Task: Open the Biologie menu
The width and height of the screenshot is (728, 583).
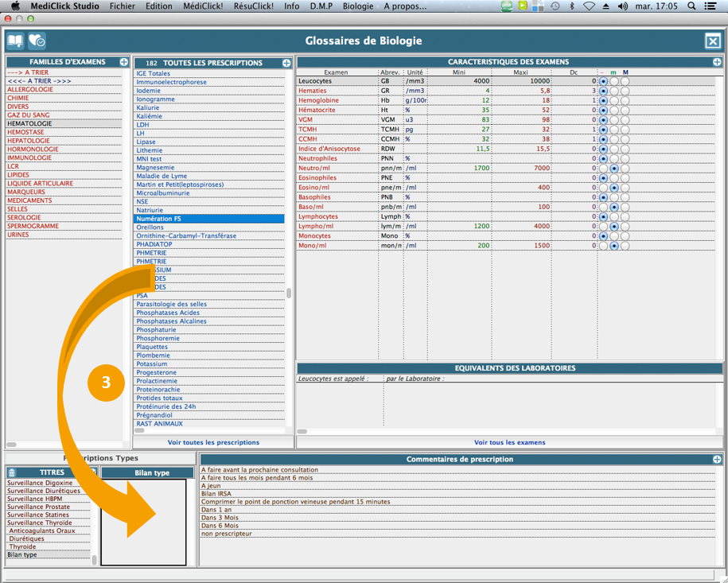Action: pyautogui.click(x=358, y=6)
